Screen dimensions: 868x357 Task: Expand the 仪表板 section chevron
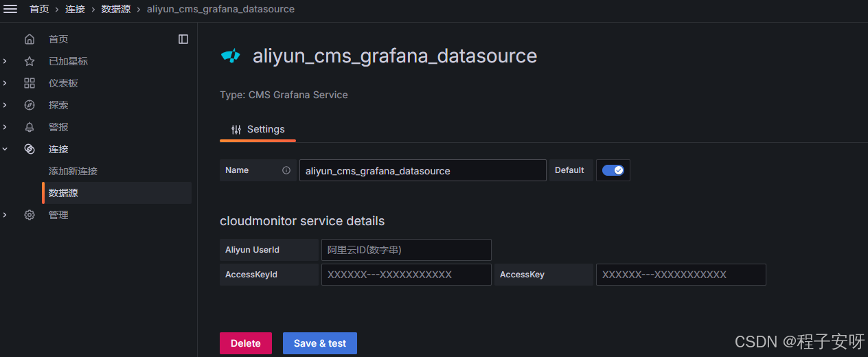(x=5, y=83)
